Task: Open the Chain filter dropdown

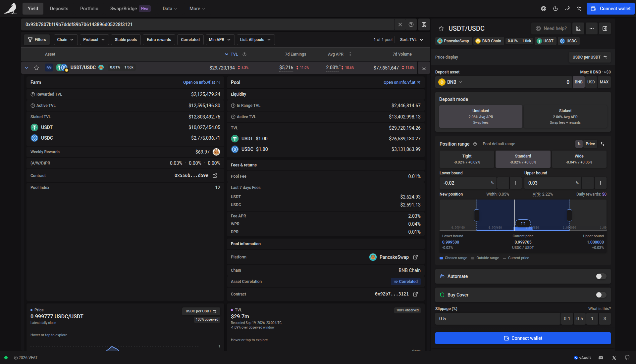Action: (65, 40)
